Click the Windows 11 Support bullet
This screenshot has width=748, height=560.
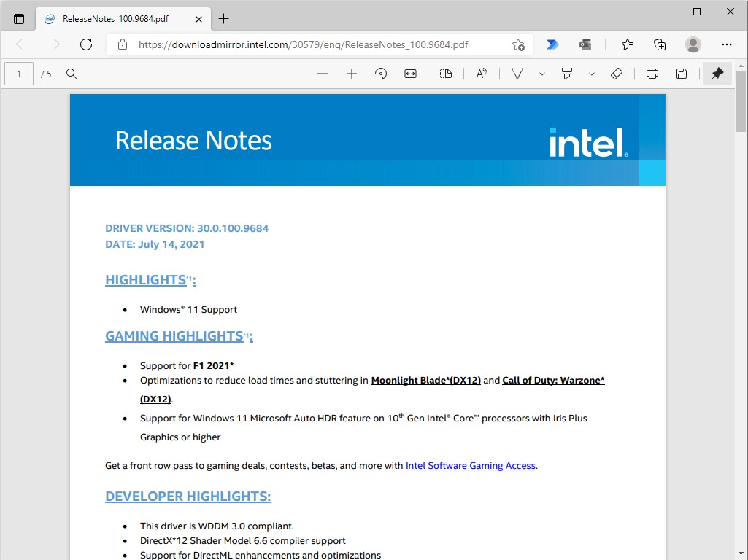188,310
